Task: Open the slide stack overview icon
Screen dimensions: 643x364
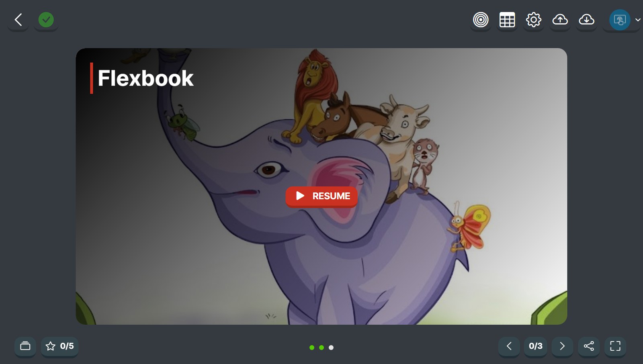Action: pos(25,346)
